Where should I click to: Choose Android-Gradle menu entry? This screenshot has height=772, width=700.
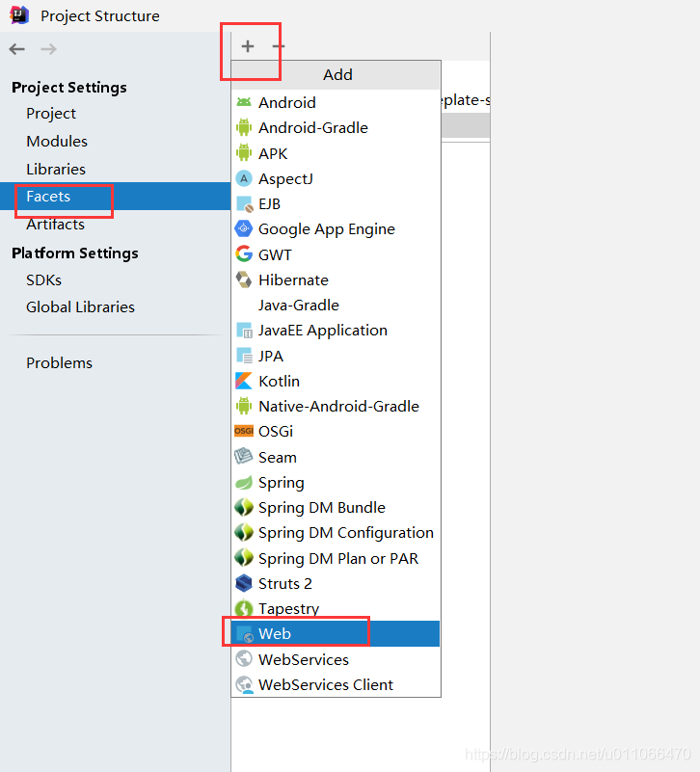(x=336, y=127)
